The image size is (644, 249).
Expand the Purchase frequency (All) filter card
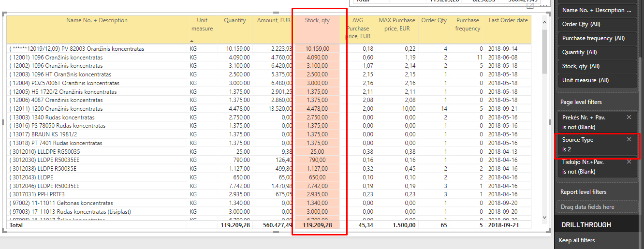597,38
